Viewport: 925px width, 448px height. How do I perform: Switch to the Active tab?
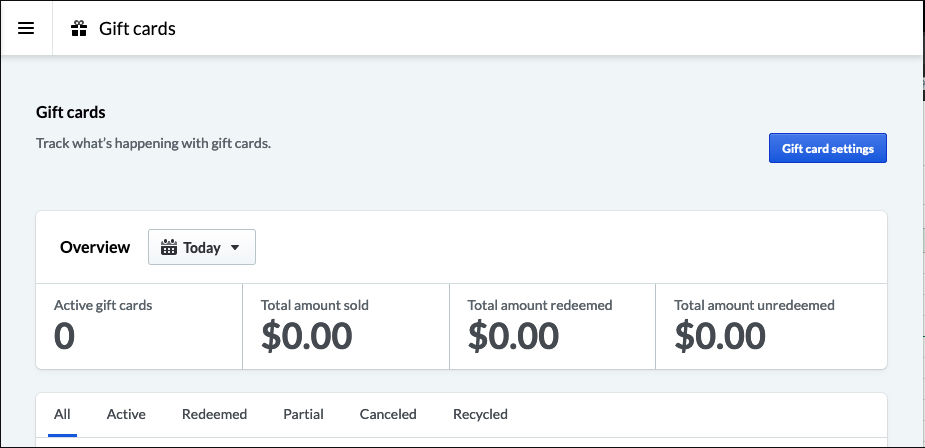pyautogui.click(x=126, y=414)
